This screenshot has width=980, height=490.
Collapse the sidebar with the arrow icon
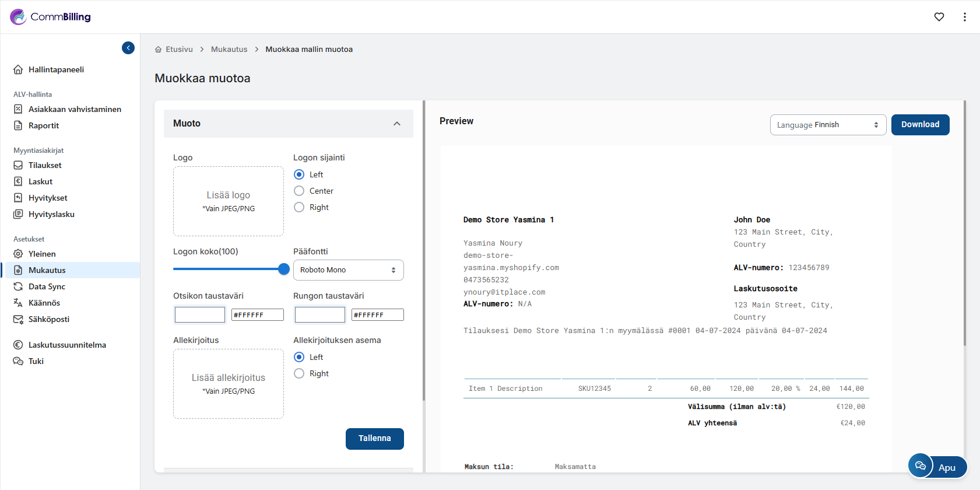click(x=128, y=48)
